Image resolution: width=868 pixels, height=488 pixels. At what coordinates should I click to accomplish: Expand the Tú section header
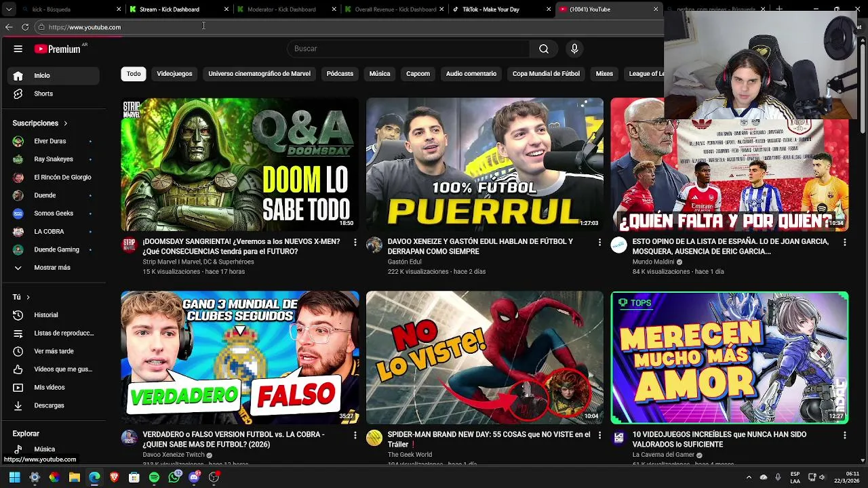[21, 297]
